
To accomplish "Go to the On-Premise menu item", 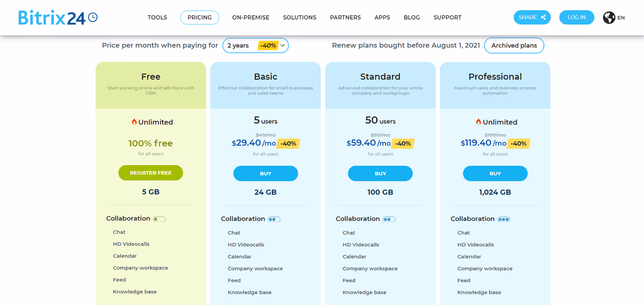I will click(251, 17).
